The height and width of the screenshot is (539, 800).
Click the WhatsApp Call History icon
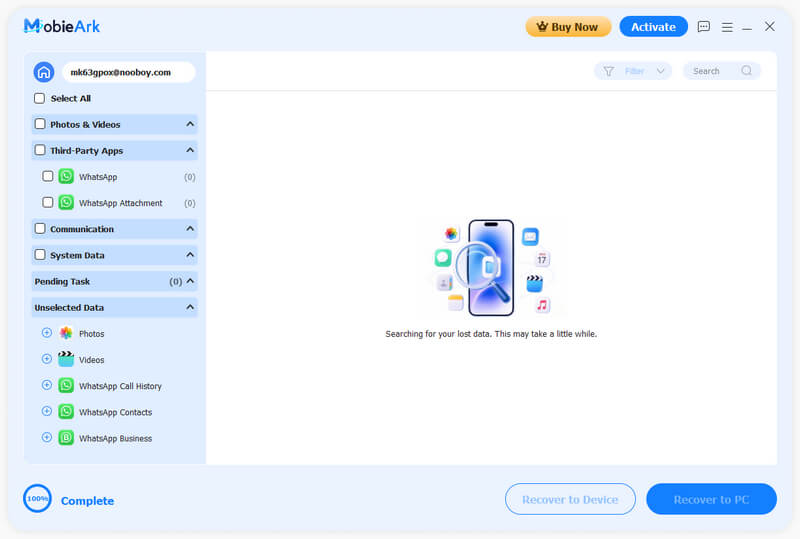[x=66, y=385]
